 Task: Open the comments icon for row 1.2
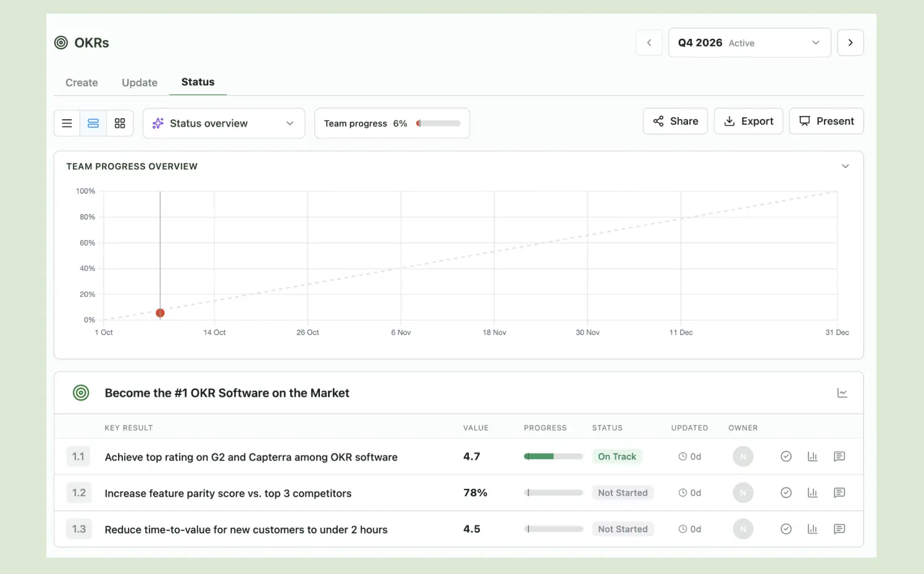[x=839, y=493]
